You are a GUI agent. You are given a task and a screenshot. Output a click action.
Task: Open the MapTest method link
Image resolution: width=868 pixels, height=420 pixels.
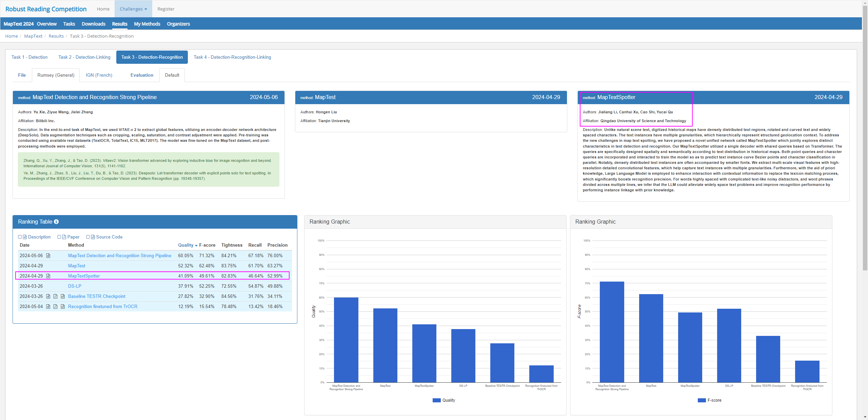(77, 266)
